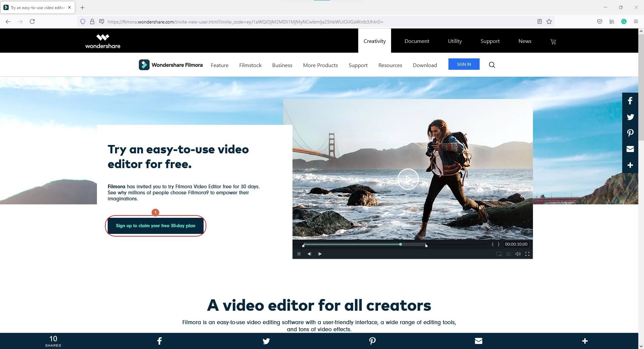
Task: Open the Pocket save icon
Action: click(x=600, y=21)
